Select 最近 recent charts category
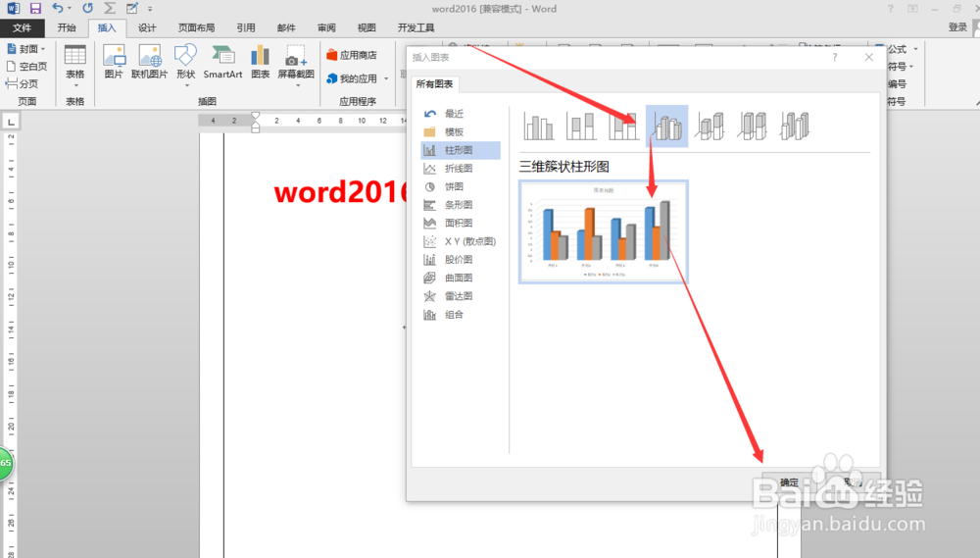 (461, 114)
